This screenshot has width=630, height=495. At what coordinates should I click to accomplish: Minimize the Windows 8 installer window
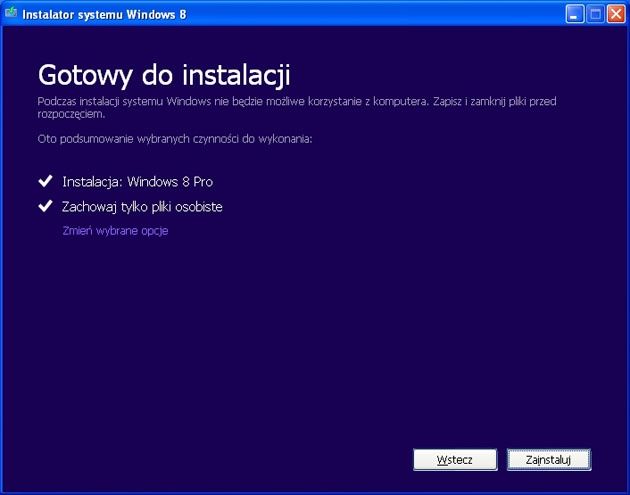click(575, 14)
